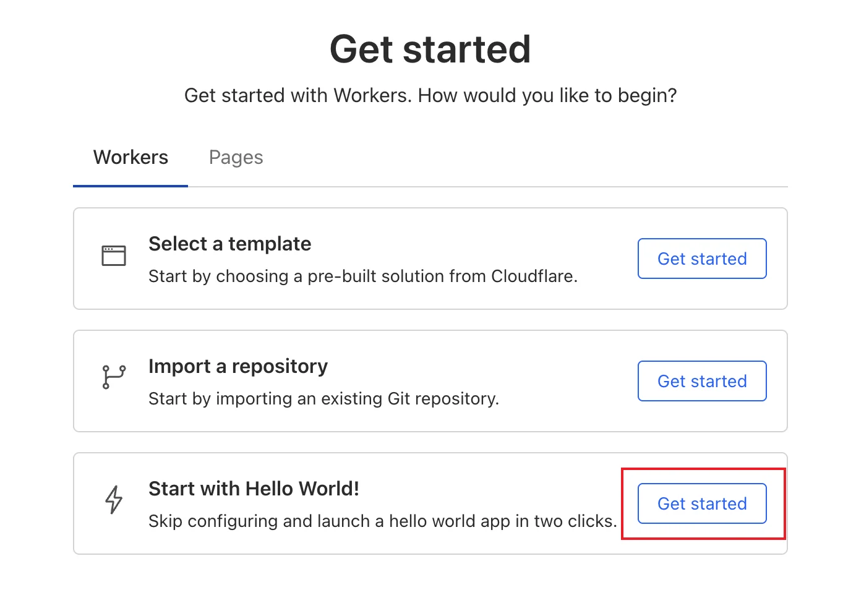Open the Pages tab
Viewport: 856px width, 616px height.
coord(236,158)
